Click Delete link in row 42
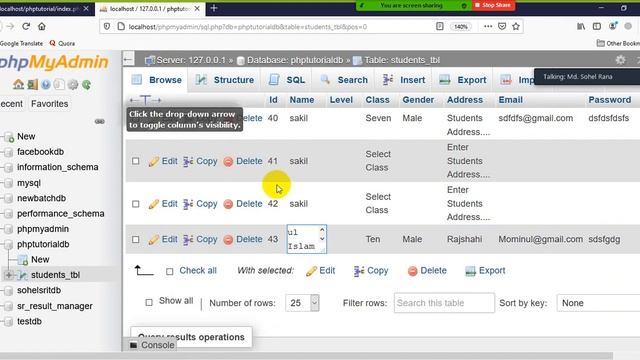This screenshot has height=360, width=640. [249, 204]
